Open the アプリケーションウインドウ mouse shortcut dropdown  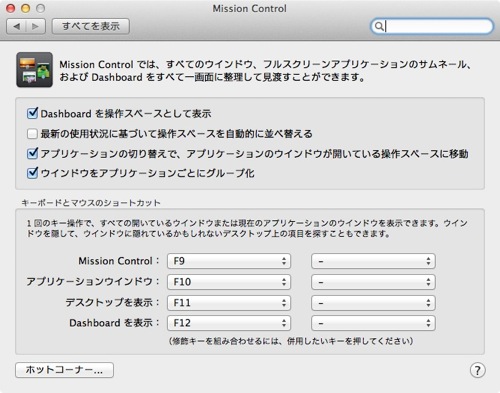pyautogui.click(x=373, y=282)
